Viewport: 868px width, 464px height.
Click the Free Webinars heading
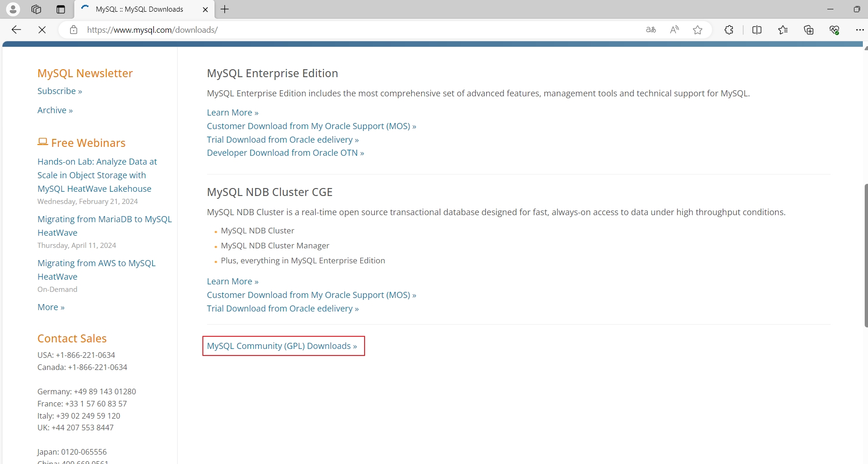point(88,143)
